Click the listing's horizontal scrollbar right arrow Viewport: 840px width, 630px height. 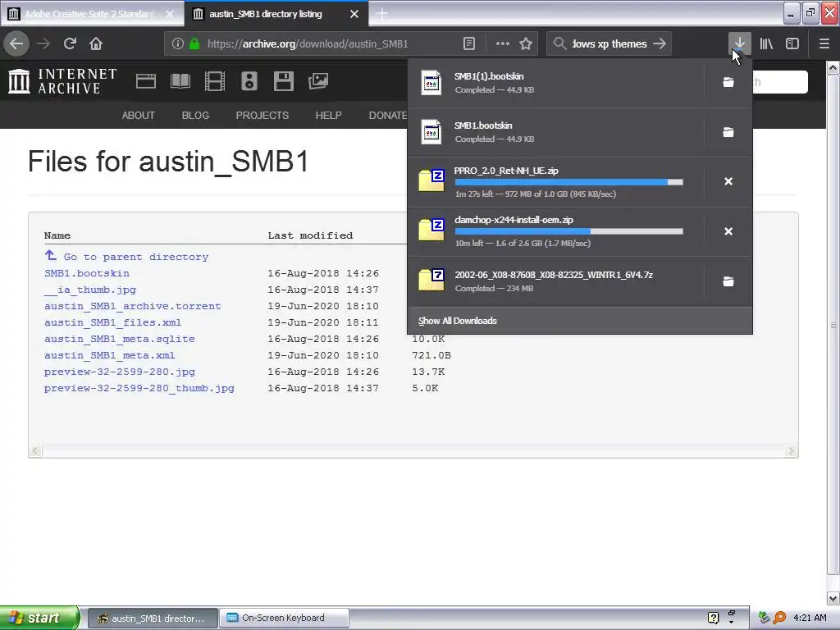(792, 451)
